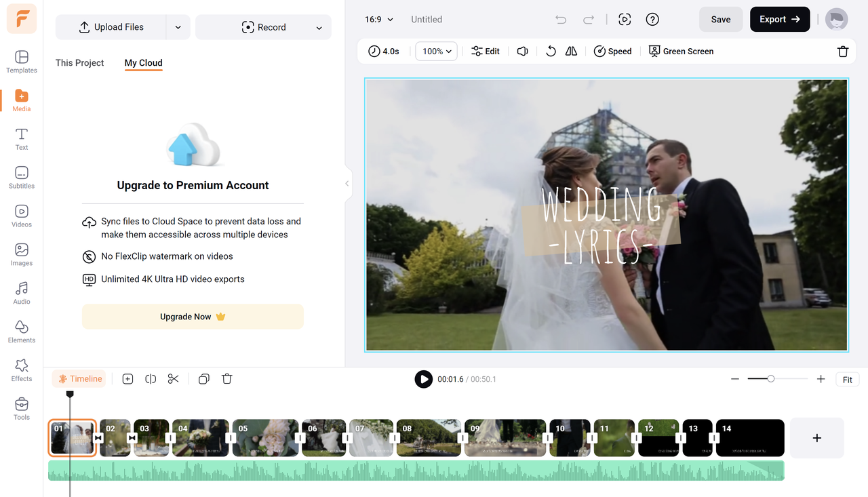This screenshot has height=497, width=868.
Task: Click the preview camera icon in header
Action: click(625, 20)
